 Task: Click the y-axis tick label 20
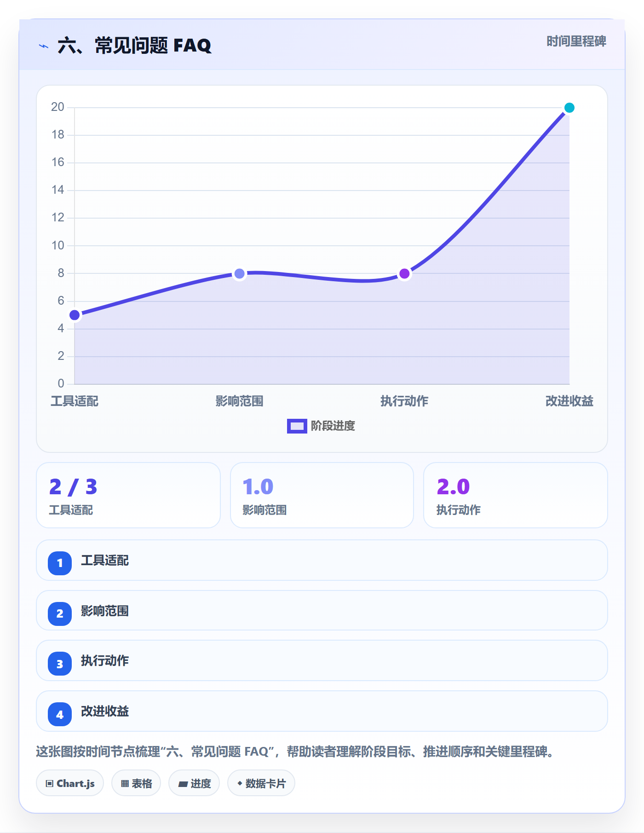click(x=58, y=107)
